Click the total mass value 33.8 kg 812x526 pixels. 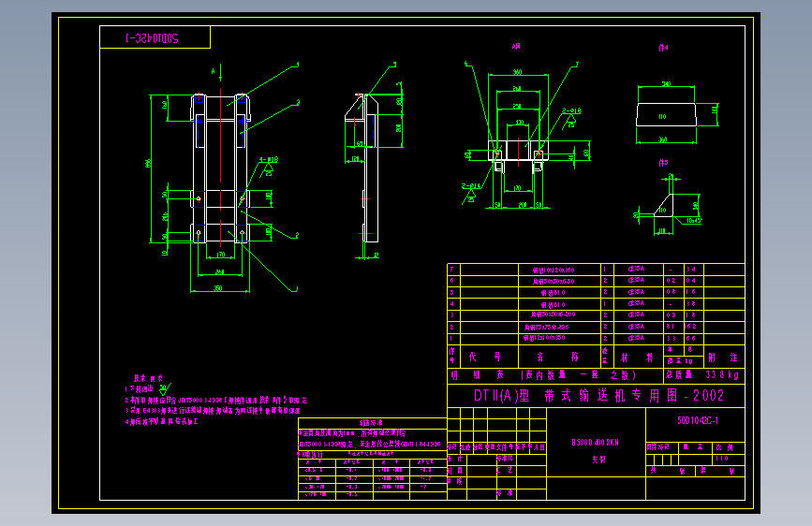point(722,374)
